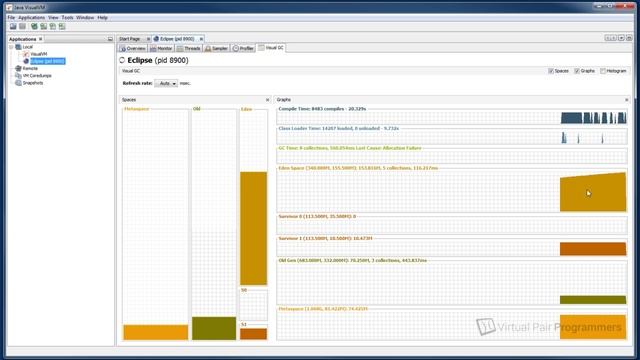
Task: Click the GC Time graph row
Action: (452, 157)
